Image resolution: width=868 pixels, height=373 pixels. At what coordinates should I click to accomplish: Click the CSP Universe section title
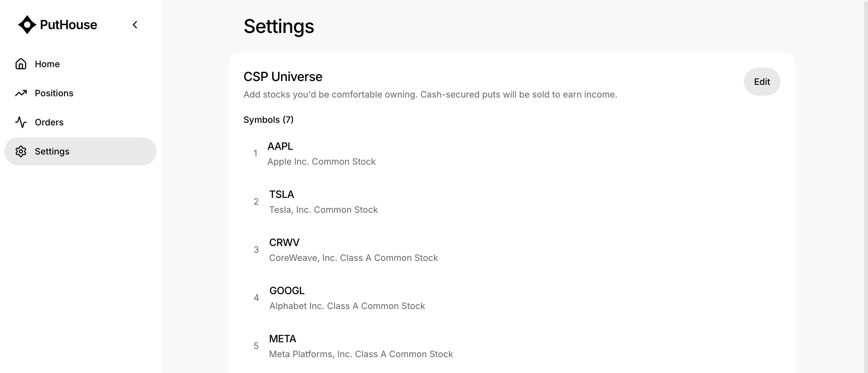click(283, 77)
